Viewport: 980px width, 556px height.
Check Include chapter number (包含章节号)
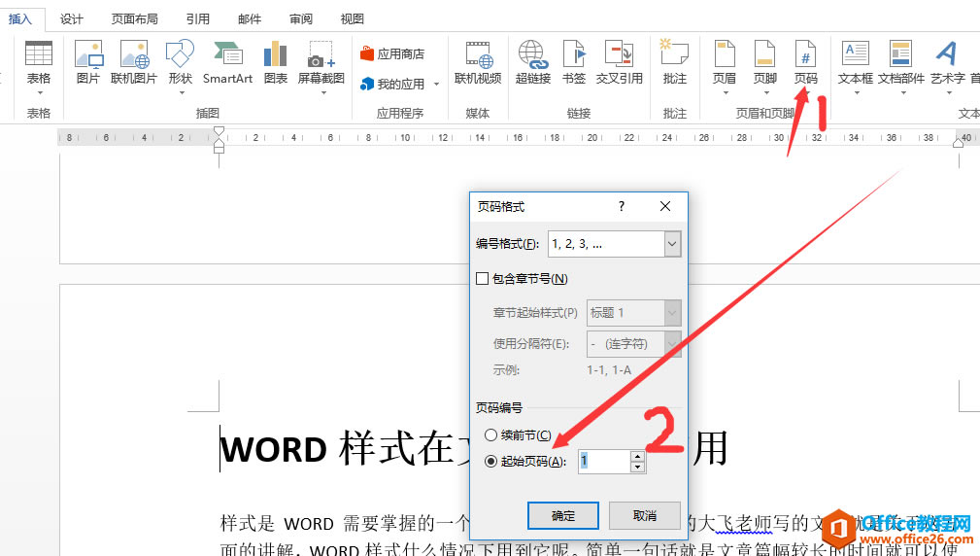[x=482, y=279]
